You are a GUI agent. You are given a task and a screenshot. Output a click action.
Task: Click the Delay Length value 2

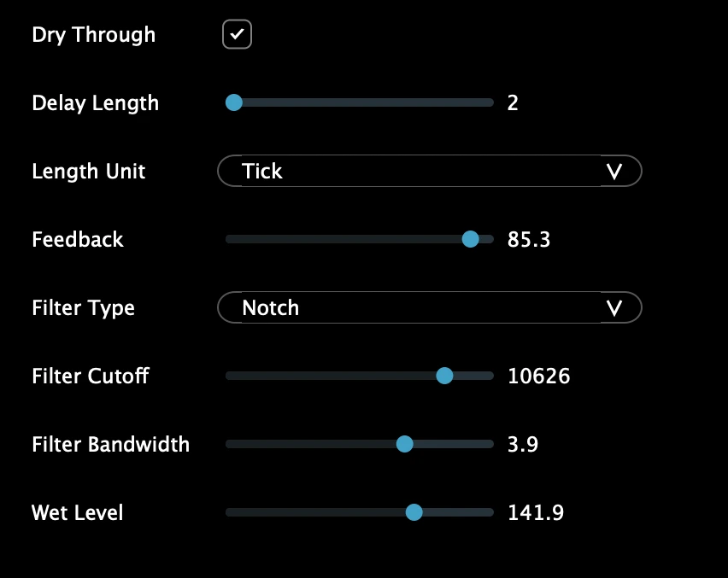[x=513, y=103]
